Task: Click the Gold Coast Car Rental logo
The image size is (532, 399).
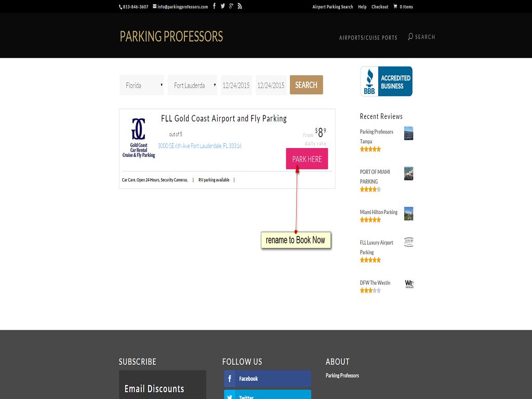Action: [138, 138]
